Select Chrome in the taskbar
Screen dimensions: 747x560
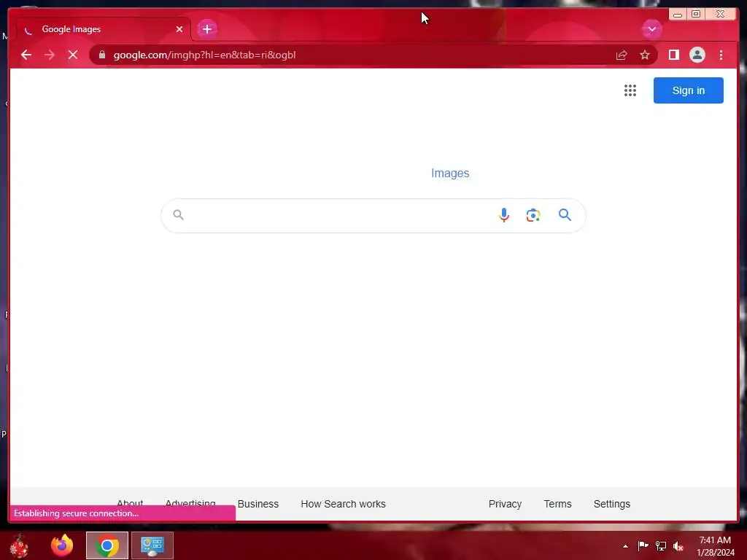coord(107,545)
